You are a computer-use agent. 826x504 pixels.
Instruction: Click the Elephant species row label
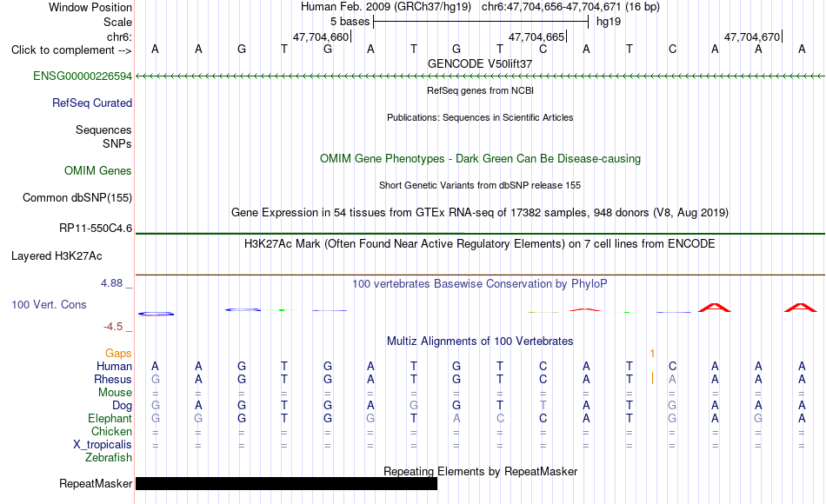click(x=110, y=419)
